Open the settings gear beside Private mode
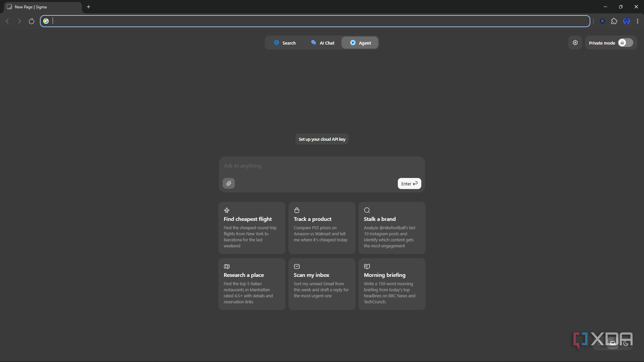 [575, 43]
